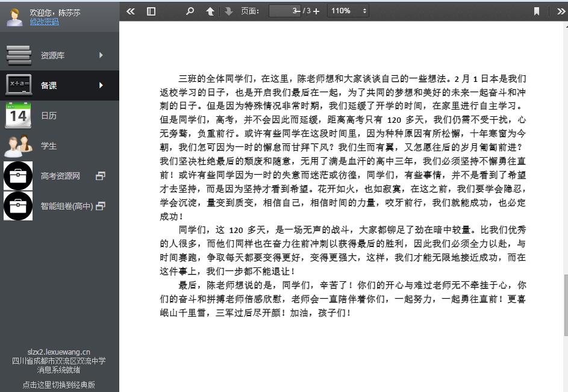The image size is (568, 392).
Task: Click the 四川省成都市双流区双流中学 text
Action: 58,361
